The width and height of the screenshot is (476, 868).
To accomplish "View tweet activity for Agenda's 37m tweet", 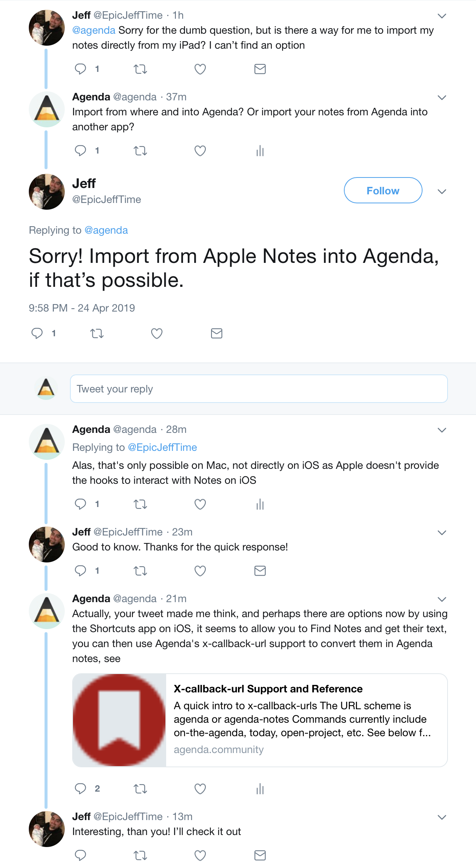I will coord(260,151).
